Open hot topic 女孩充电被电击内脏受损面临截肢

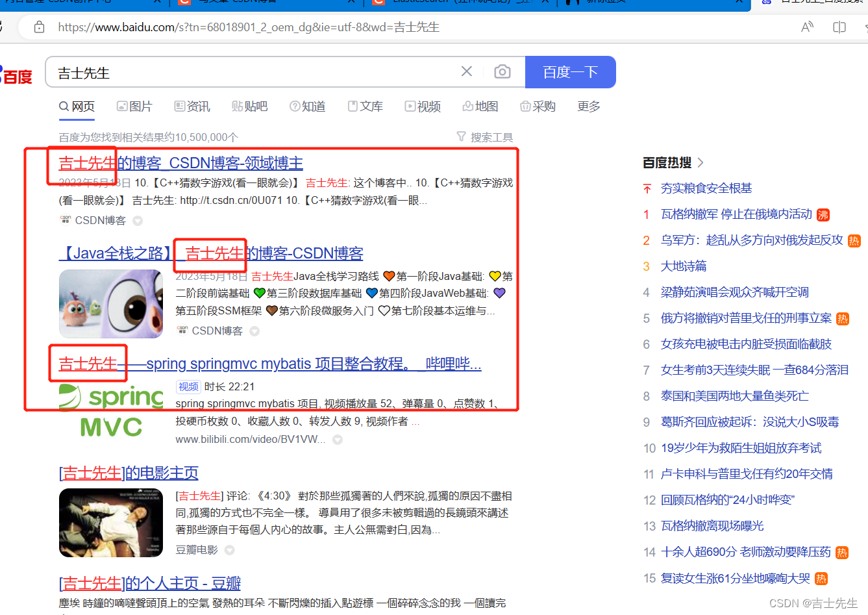tap(746, 344)
